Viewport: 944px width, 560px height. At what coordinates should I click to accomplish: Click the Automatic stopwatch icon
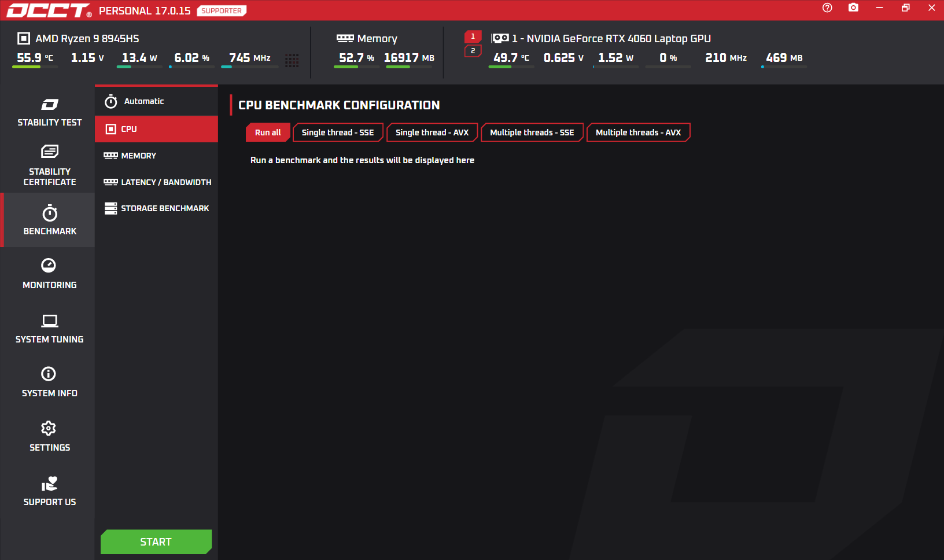111,101
